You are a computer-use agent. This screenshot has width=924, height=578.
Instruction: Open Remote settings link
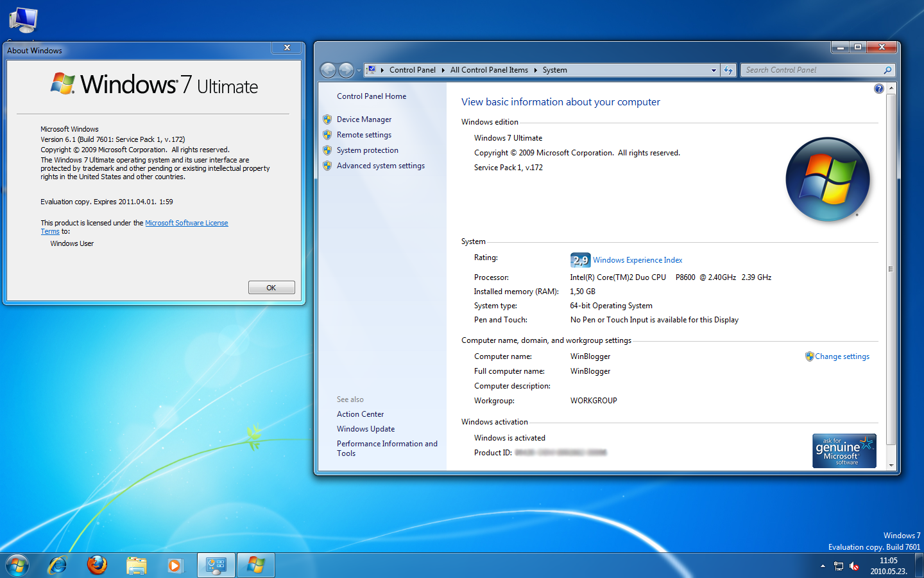coord(364,135)
